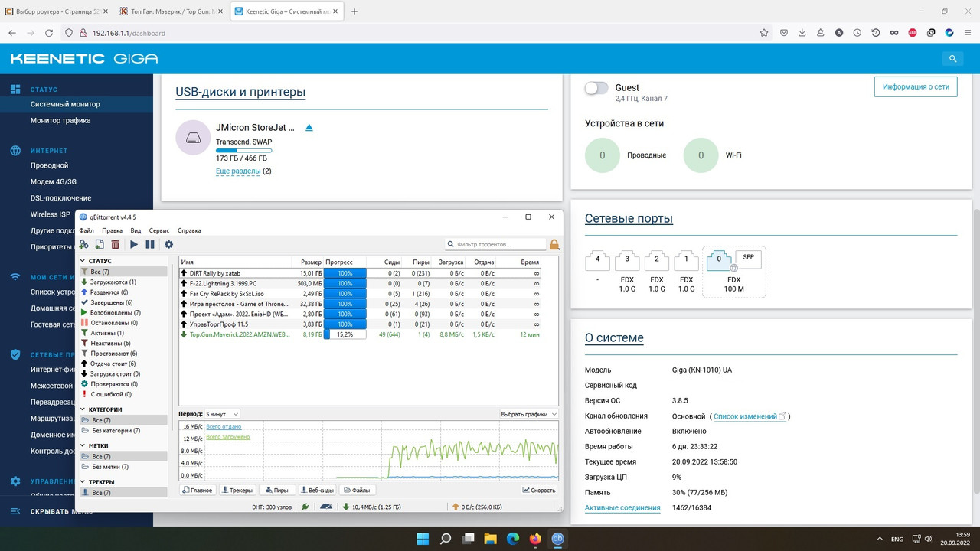Click Keenetic search magnifier button
This screenshot has height=551, width=980.
click(x=953, y=58)
